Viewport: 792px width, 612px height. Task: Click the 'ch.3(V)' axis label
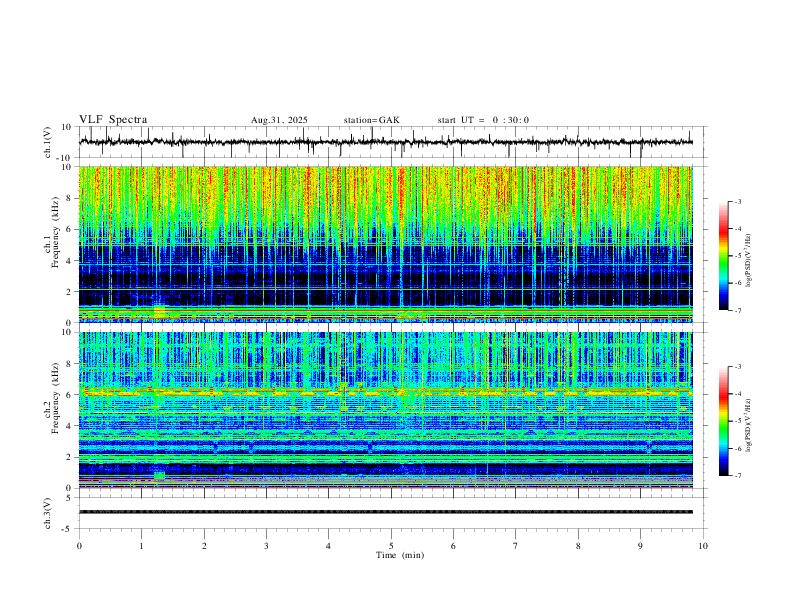(x=48, y=513)
